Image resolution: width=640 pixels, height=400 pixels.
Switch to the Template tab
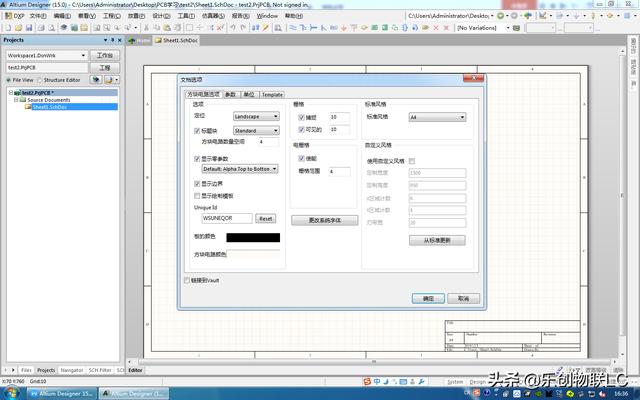(x=272, y=95)
